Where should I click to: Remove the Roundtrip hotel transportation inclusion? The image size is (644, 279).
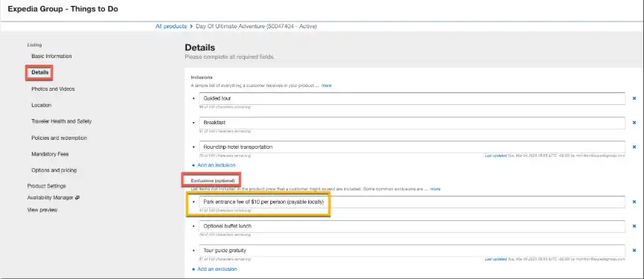[634, 147]
